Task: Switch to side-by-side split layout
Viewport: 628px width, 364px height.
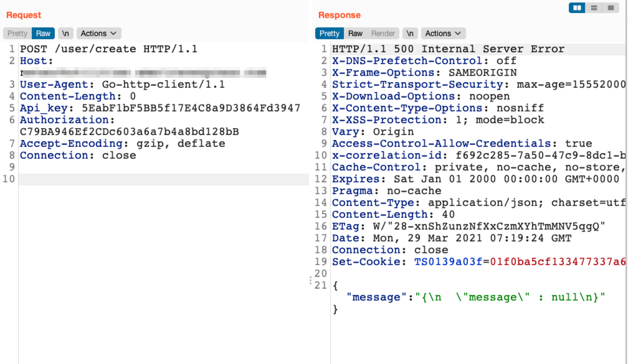Action: 577,8
